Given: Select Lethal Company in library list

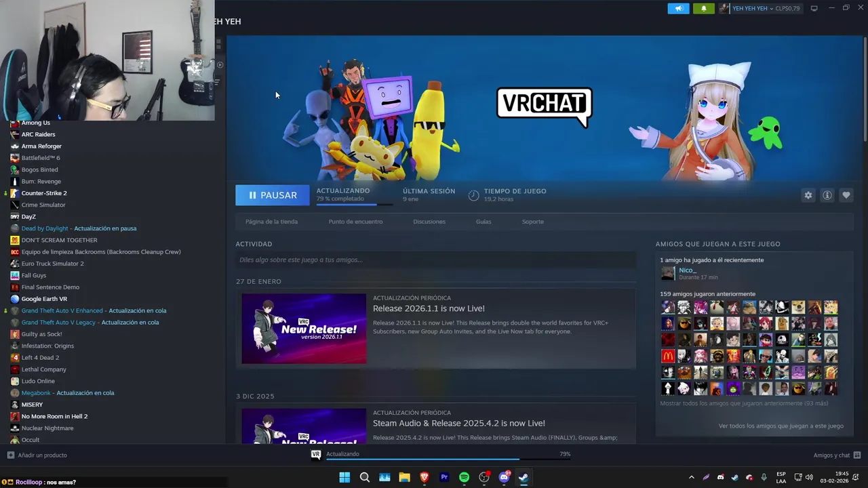Looking at the screenshot, I should click(43, 369).
